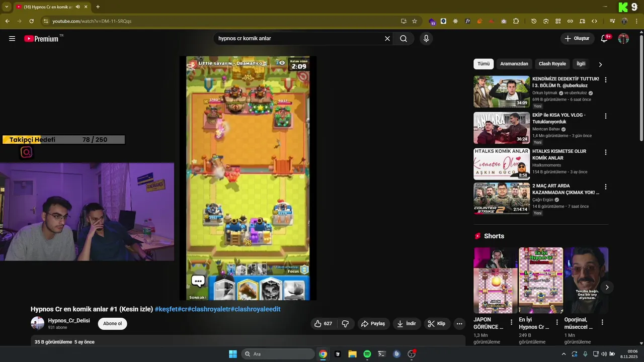Open options menu for HTALKS KISMETSE OLUR
Image resolution: width=644 pixels, height=362 pixels.
[606, 152]
